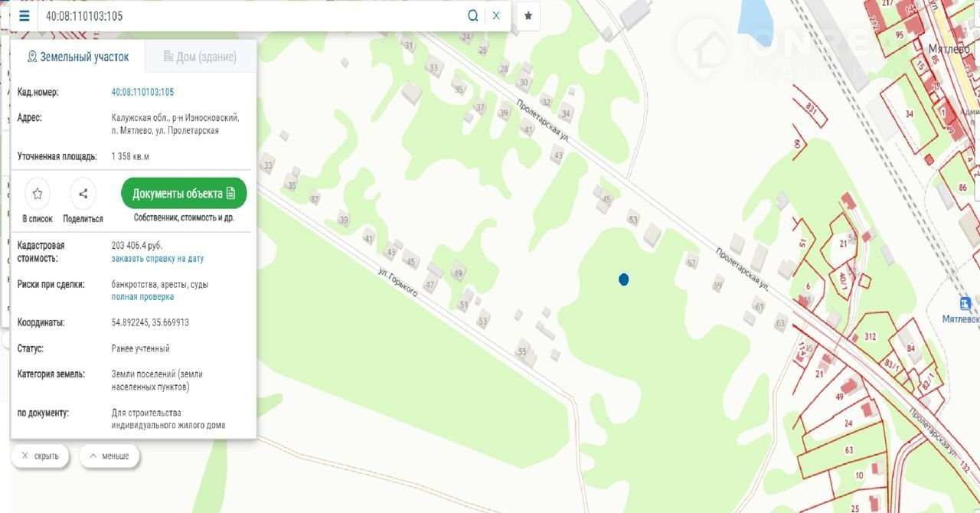
Task: Switch to Земельный участок tab
Action: pyautogui.click(x=77, y=57)
